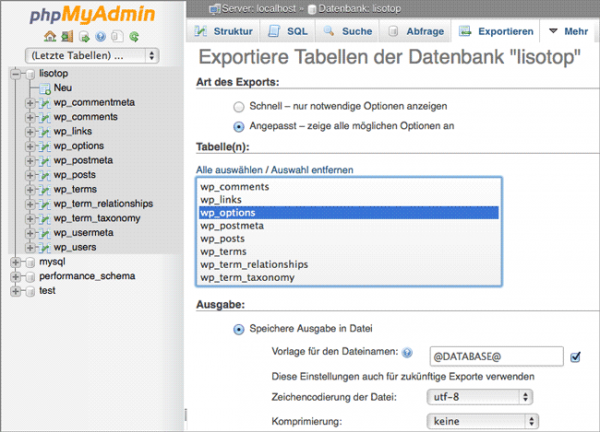Select wp_comments in tables list
The image size is (600, 432).
pyautogui.click(x=349, y=187)
